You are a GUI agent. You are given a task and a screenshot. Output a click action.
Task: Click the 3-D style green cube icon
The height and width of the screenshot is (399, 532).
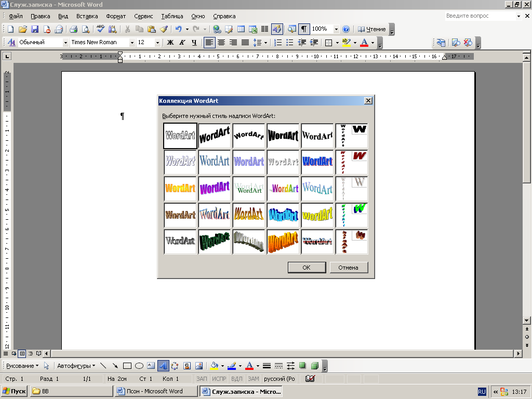[x=314, y=366]
